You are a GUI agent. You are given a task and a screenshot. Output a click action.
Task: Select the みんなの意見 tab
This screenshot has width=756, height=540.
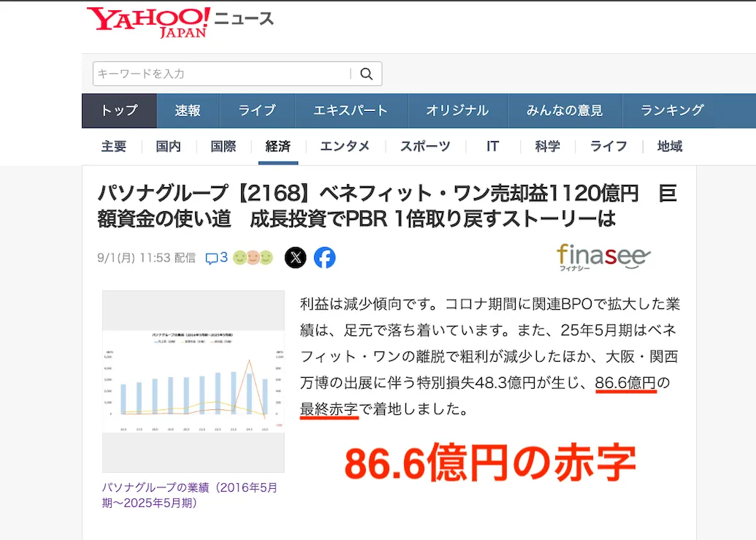coord(565,110)
